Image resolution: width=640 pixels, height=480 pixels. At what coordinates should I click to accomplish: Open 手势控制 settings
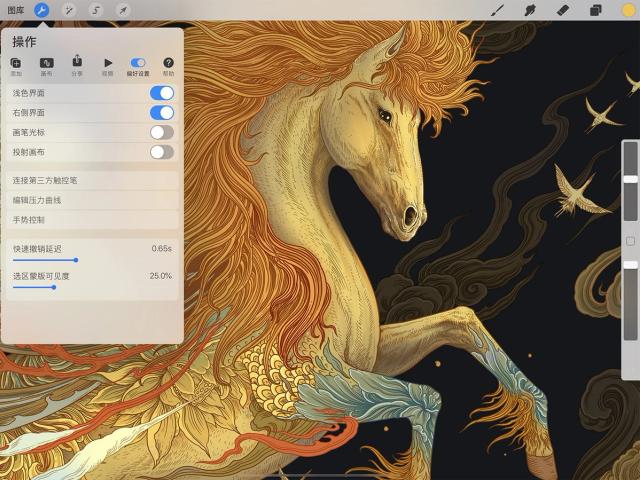tap(93, 220)
